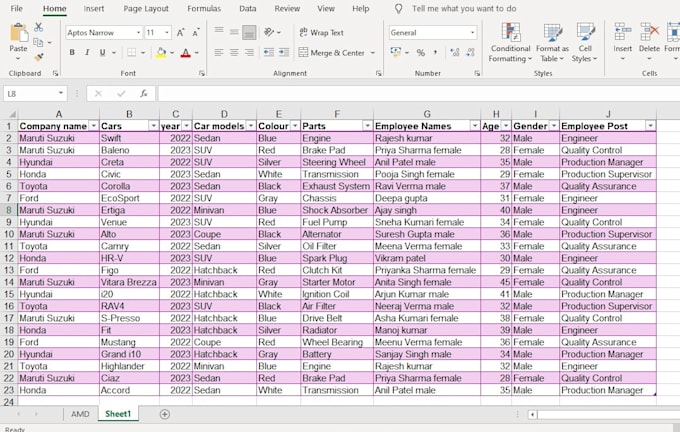The height and width of the screenshot is (432, 680).
Task: Open the File menu
Action: point(16,8)
